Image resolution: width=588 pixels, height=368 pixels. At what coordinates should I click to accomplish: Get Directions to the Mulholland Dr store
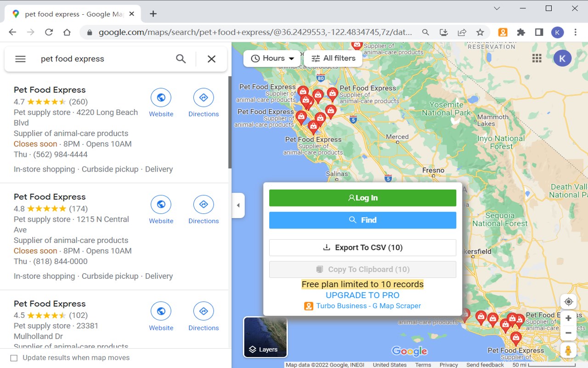pyautogui.click(x=204, y=317)
